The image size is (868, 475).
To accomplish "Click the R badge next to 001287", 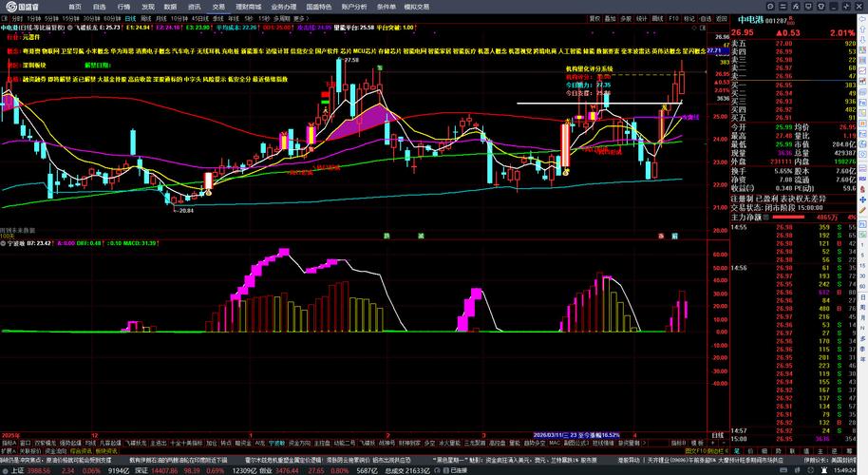I will [791, 19].
